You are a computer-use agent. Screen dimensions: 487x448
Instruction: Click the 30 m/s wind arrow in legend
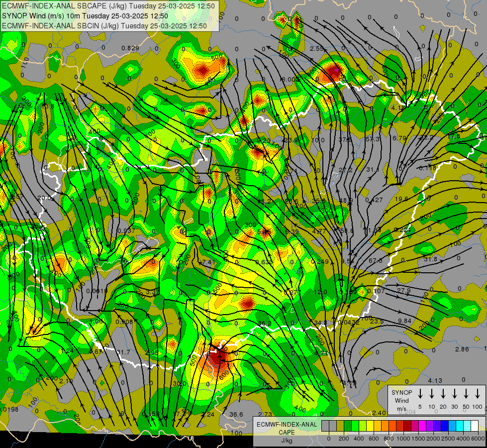pos(454,394)
